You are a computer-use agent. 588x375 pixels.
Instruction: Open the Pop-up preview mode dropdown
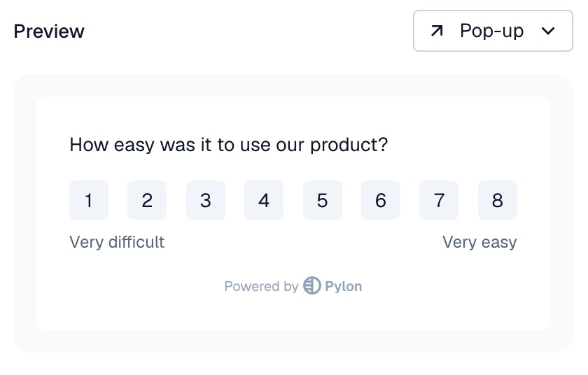pyautogui.click(x=493, y=31)
